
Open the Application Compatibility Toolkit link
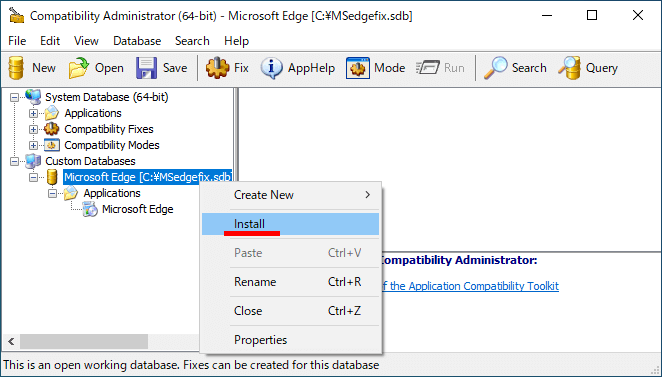click(x=470, y=286)
